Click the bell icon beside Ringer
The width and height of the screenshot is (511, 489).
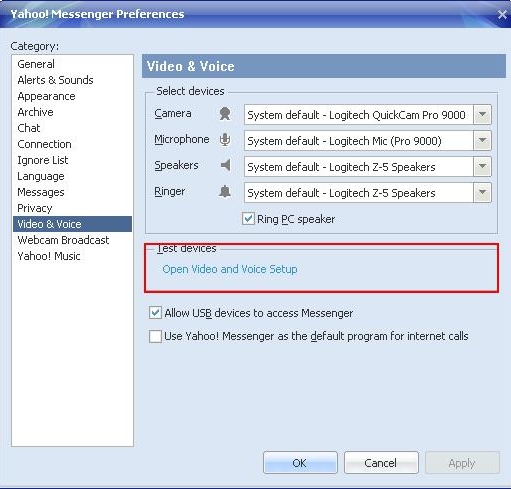point(225,191)
